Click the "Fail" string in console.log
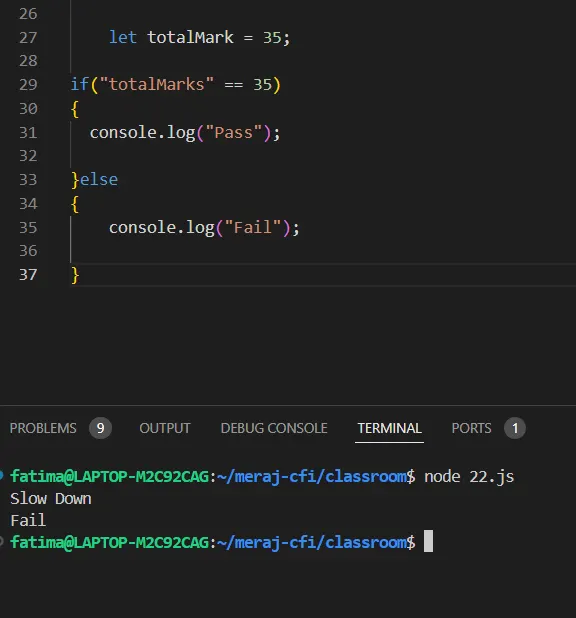 point(253,228)
